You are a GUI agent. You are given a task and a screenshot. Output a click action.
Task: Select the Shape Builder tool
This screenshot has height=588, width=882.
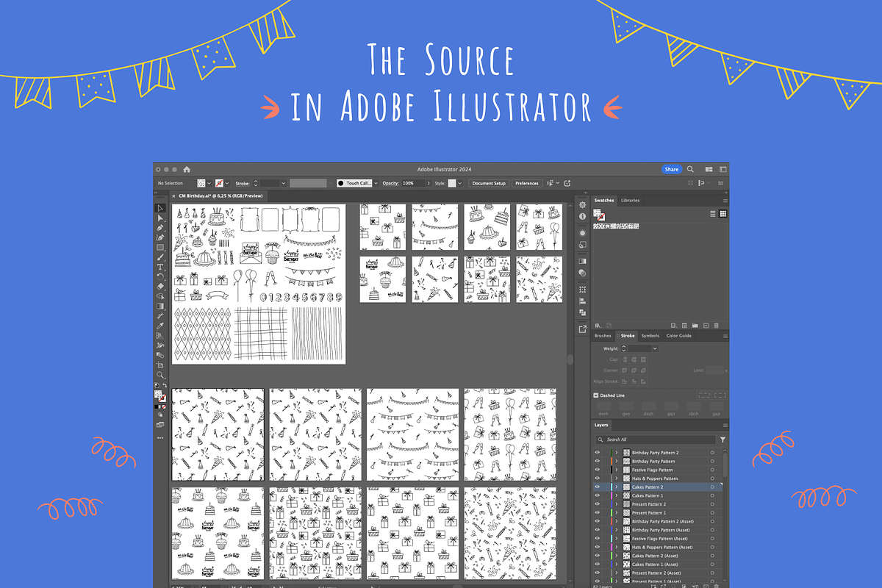click(x=159, y=296)
